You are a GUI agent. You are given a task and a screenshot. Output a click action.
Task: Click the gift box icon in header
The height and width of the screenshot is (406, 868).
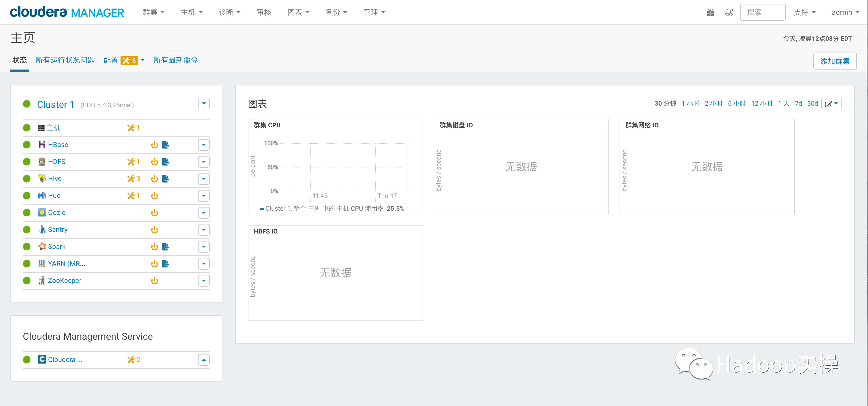(710, 12)
